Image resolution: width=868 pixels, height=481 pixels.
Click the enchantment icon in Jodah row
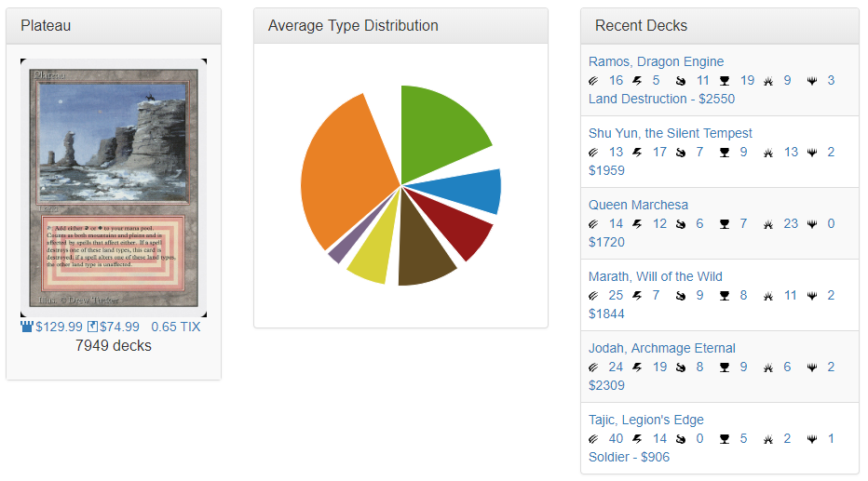(768, 367)
